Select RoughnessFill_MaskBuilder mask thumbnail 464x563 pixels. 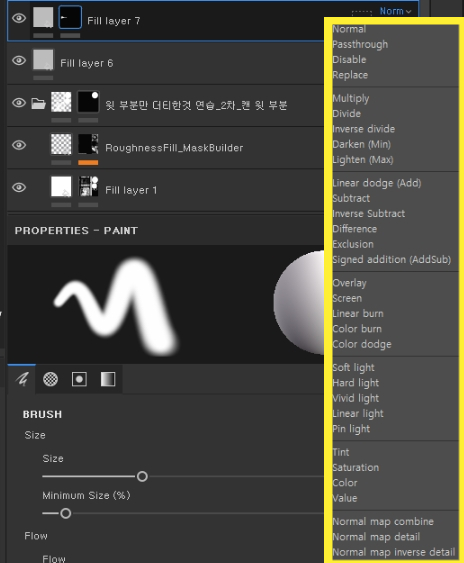[x=88, y=144]
